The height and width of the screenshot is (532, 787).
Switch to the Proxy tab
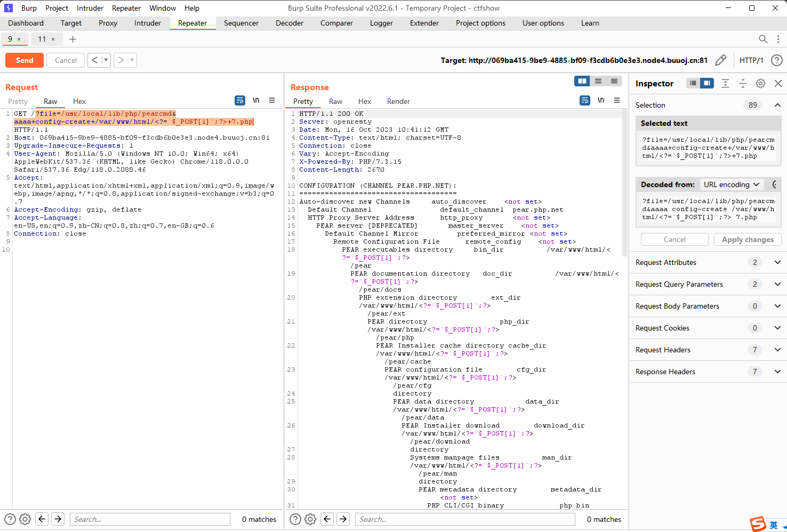[x=108, y=23]
